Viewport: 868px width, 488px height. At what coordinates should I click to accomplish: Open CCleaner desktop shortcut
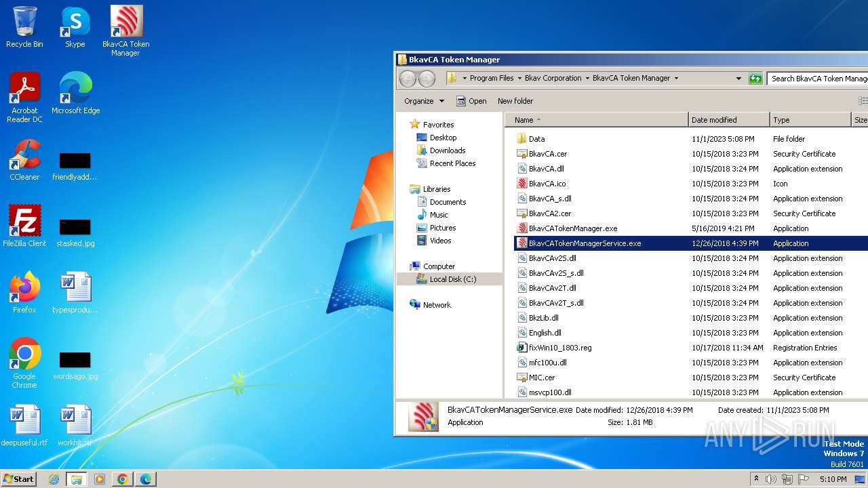click(x=24, y=160)
